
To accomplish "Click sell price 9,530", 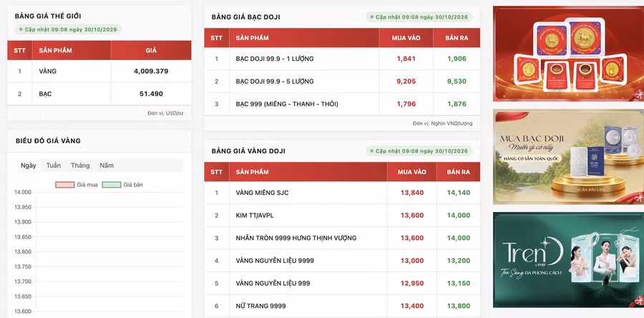I will coord(457,82).
